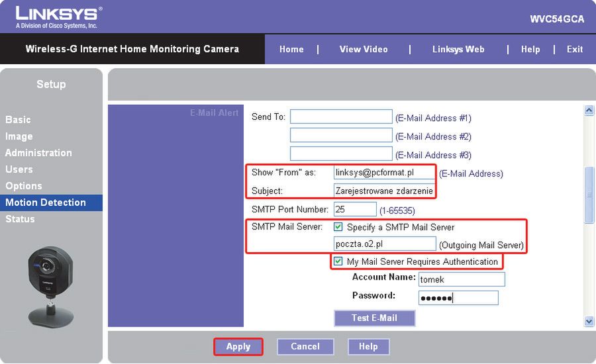This screenshot has height=364, width=596.
Task: Open Administration settings
Action: click(x=38, y=153)
